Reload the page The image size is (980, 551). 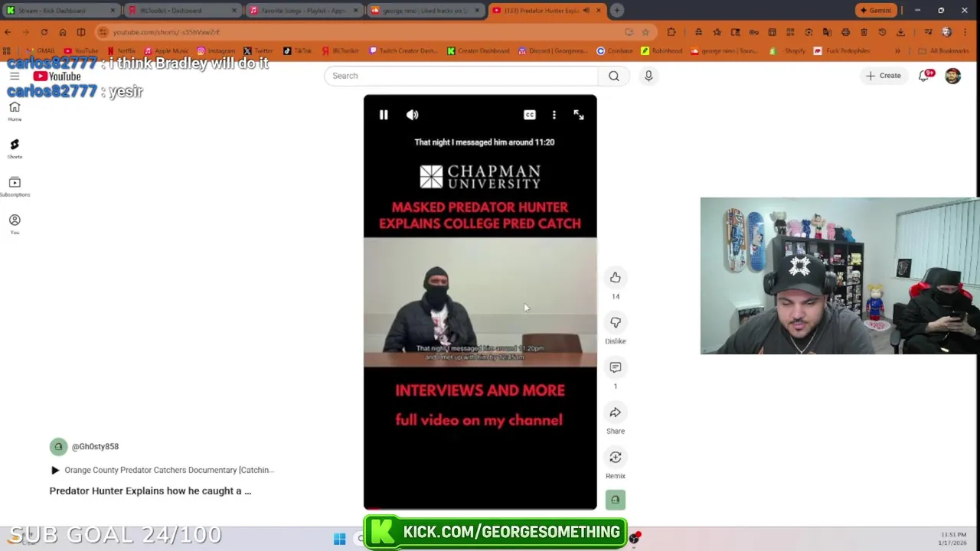44,32
